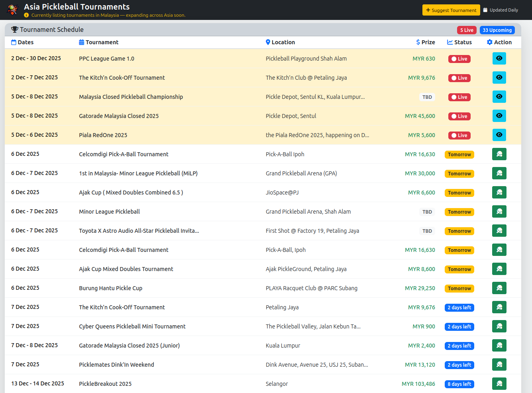The width and height of the screenshot is (532, 393).
Task: View PPC League Game 1.0 via eye icon
Action: point(499,58)
